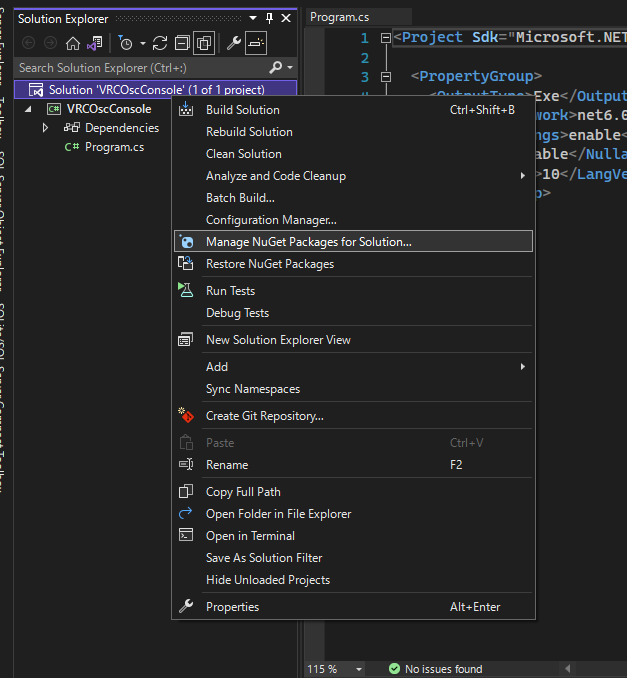
Task: Open Solution Explorer window position dropdown
Action: point(253,18)
